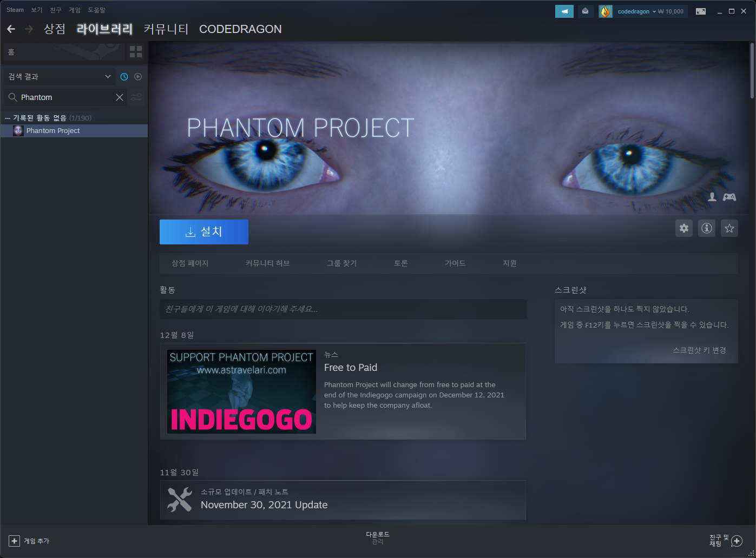Go to the CODEDRAGON profile tab

[x=240, y=29]
